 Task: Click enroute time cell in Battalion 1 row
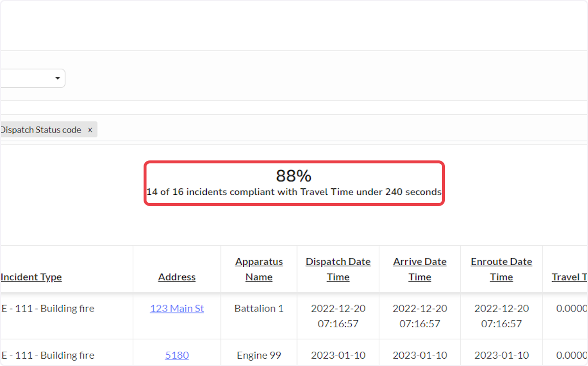coord(501,316)
